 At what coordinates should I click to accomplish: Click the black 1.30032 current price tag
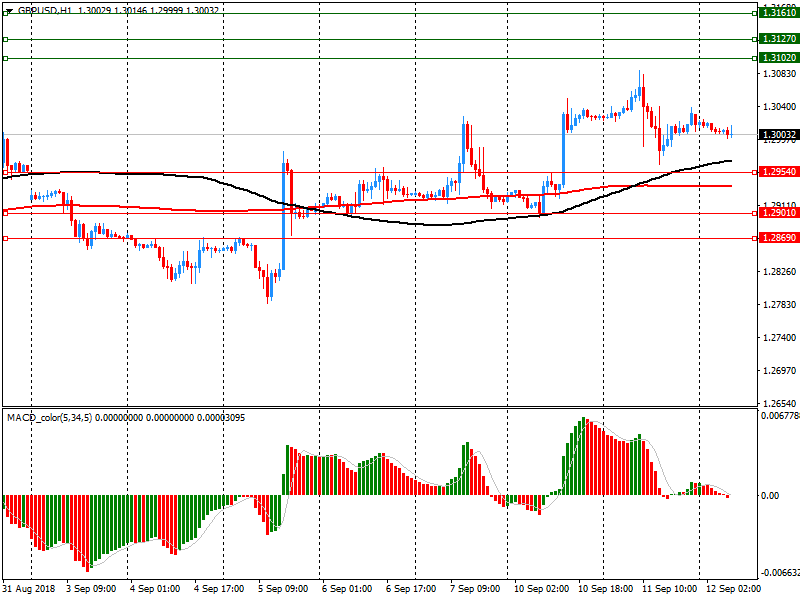pos(778,135)
